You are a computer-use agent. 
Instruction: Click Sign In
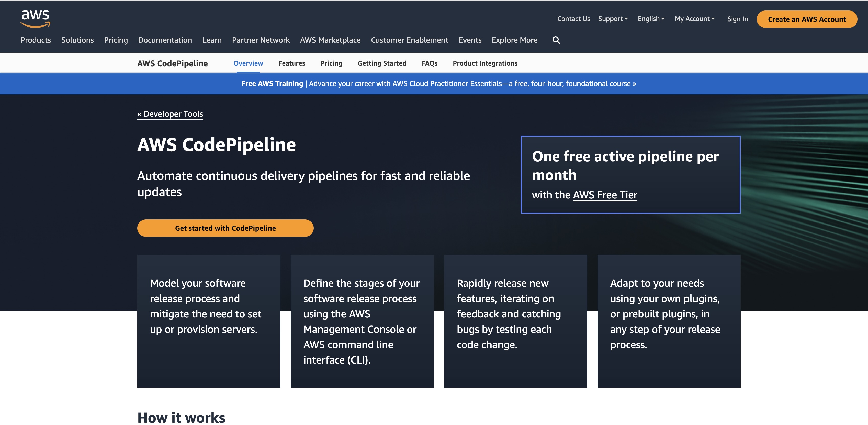[737, 18]
